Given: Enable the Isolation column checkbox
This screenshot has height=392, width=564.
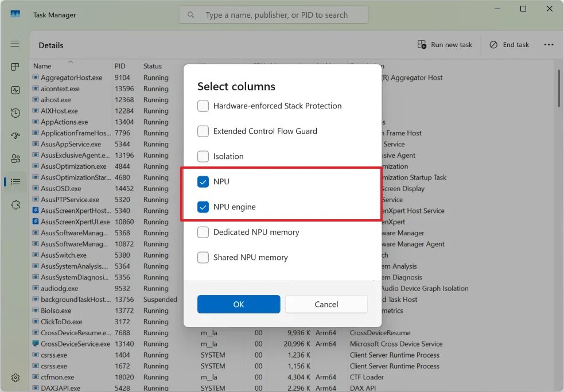Looking at the screenshot, I should [x=203, y=156].
